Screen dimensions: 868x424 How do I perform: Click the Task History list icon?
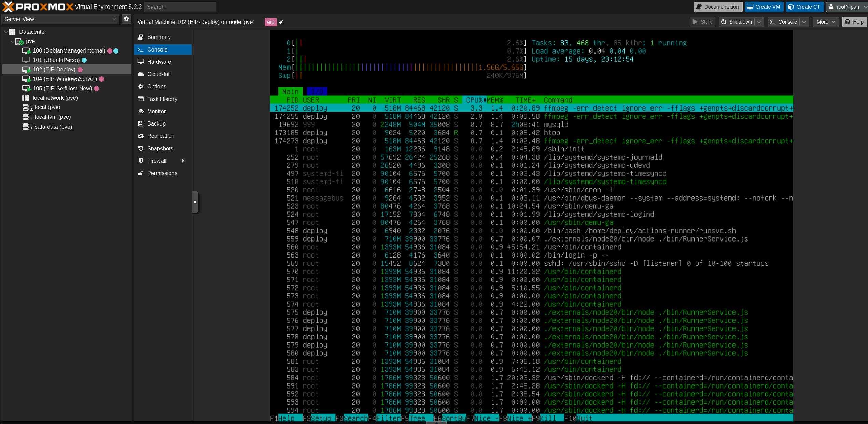click(x=141, y=99)
